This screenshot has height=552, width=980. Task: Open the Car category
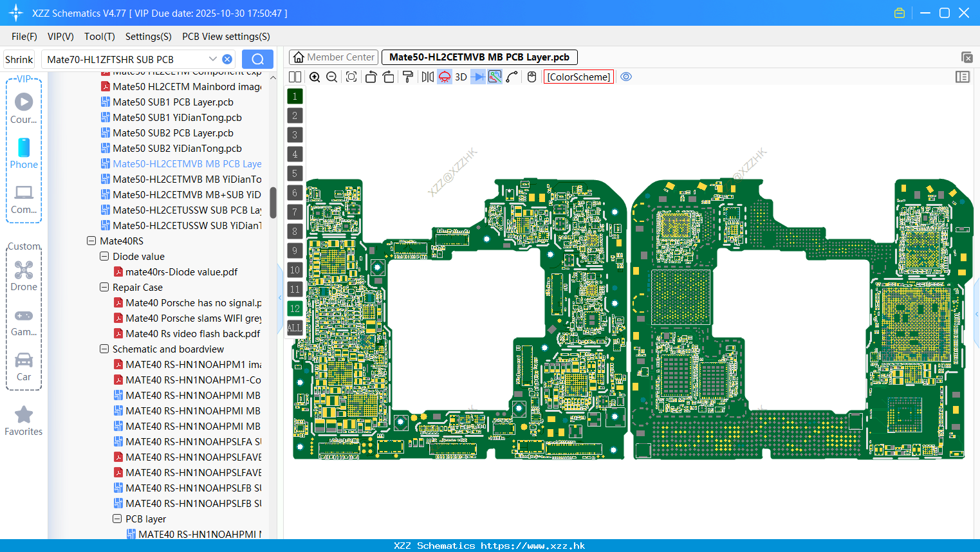[x=24, y=367]
